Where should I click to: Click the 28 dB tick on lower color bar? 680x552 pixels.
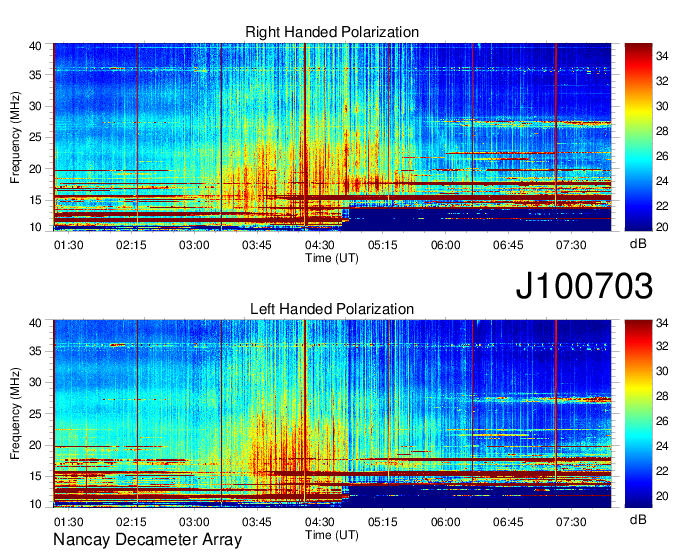pyautogui.click(x=662, y=396)
